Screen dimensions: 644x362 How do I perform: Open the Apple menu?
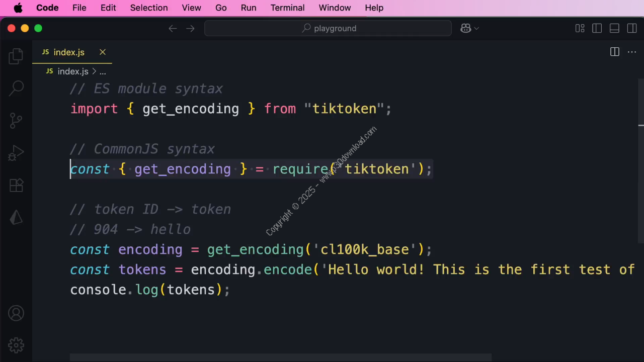click(x=18, y=8)
